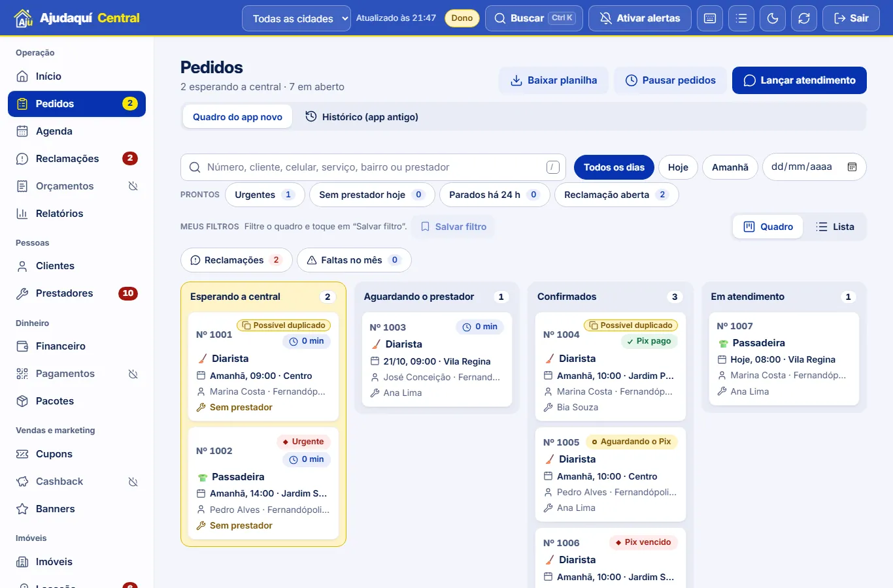
Task: Open Prestadores in the sidebar
Action: tap(76, 293)
